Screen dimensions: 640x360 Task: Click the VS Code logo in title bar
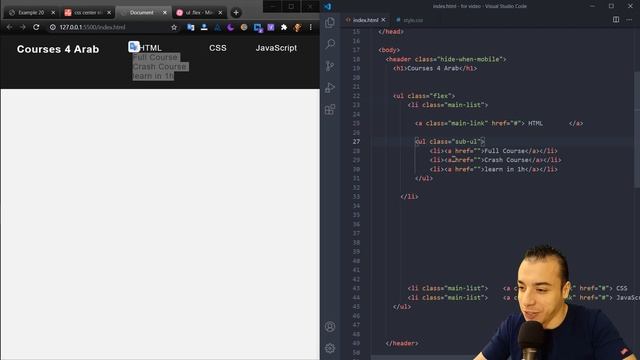click(x=327, y=6)
